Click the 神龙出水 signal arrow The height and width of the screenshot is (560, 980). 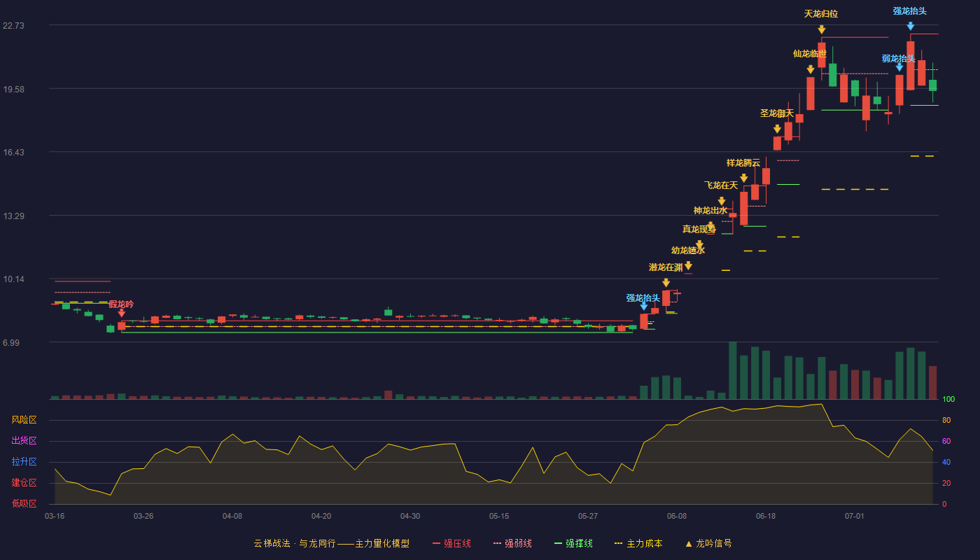[710, 225]
